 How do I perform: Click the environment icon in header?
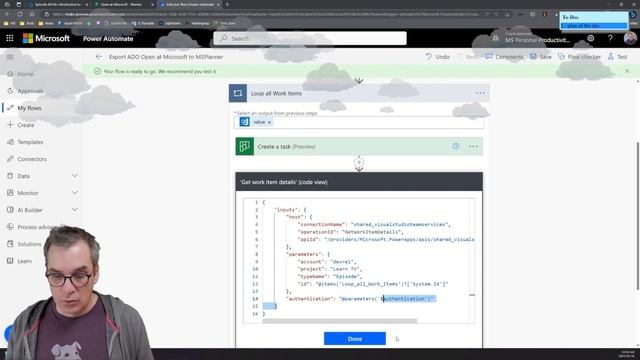(x=496, y=38)
